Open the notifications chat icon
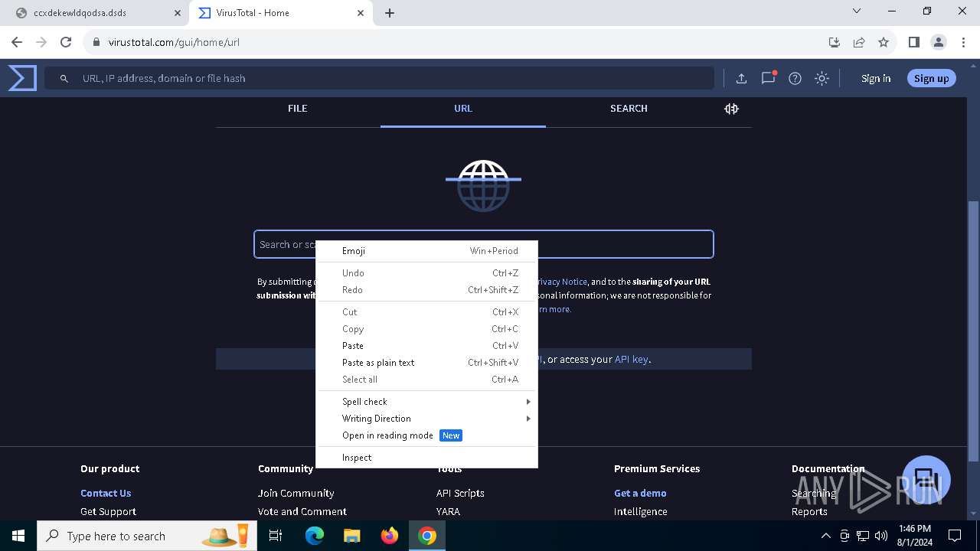Screen dimensions: 980x551 pos(768,78)
